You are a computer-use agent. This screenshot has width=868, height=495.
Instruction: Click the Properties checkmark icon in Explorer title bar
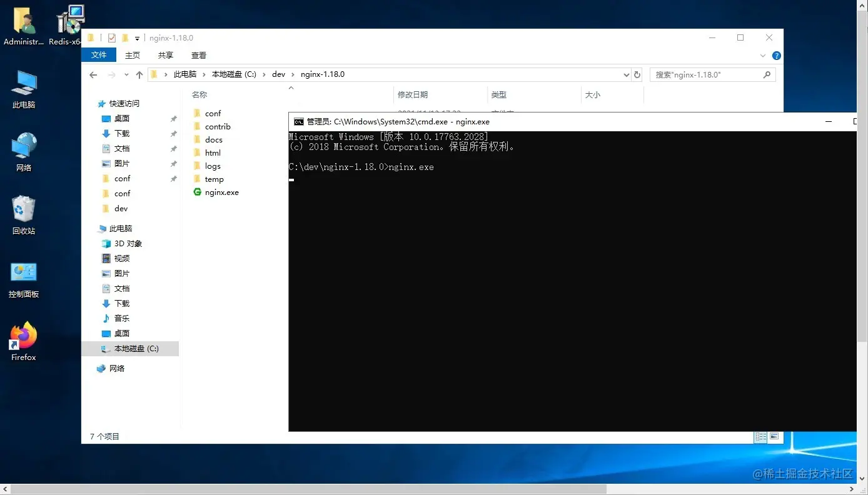pyautogui.click(x=112, y=38)
